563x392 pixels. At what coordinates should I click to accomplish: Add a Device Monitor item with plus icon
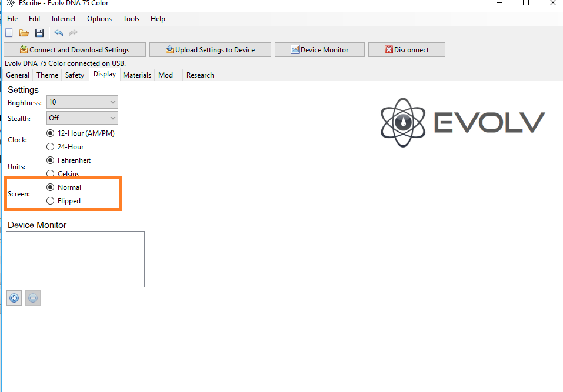tap(14, 298)
